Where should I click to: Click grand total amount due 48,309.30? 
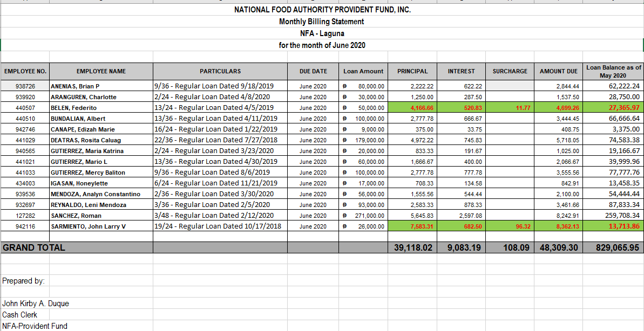[558, 247]
